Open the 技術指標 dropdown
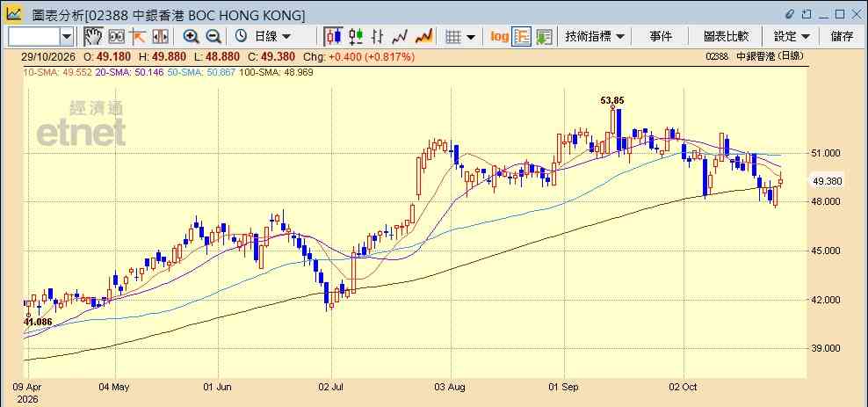Screen dimensions: 868x407 click(x=595, y=37)
